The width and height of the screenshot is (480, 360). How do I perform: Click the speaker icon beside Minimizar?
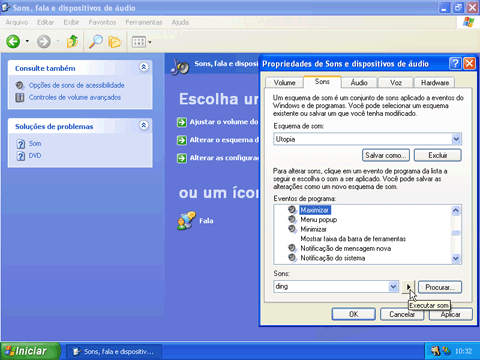click(x=292, y=229)
